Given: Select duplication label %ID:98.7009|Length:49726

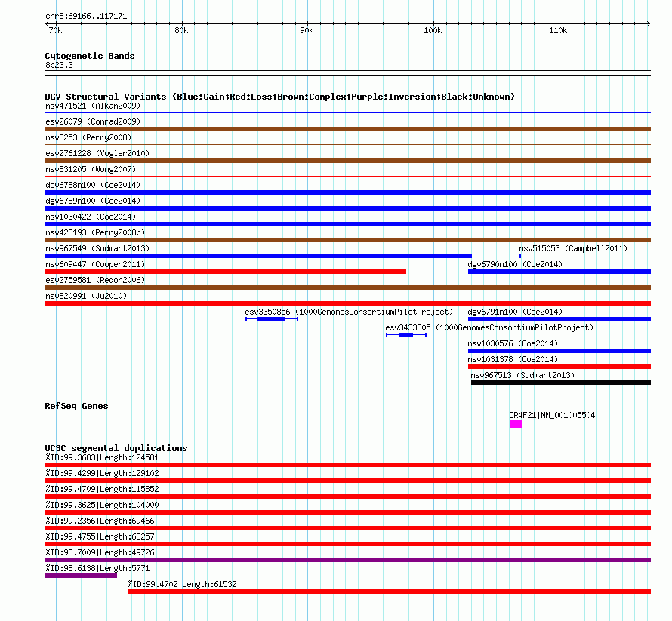Looking at the screenshot, I should tap(100, 552).
